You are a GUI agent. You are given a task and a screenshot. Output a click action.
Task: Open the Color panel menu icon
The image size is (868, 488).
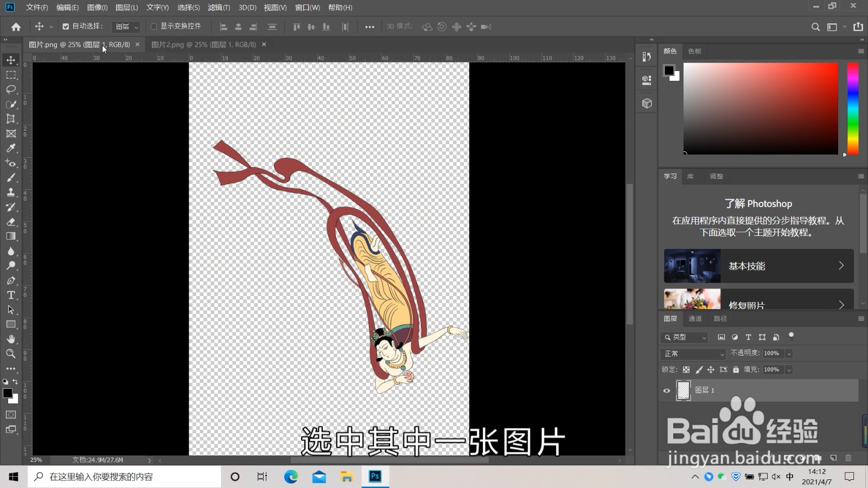point(861,51)
